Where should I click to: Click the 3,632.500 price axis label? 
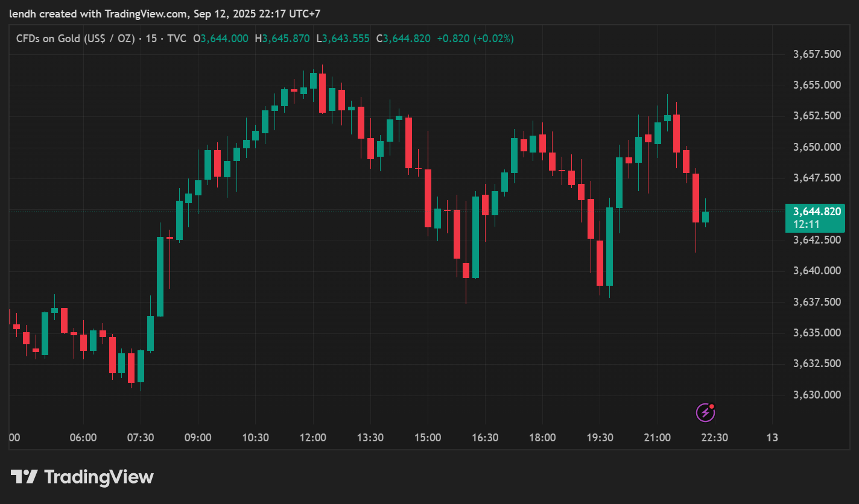(817, 364)
